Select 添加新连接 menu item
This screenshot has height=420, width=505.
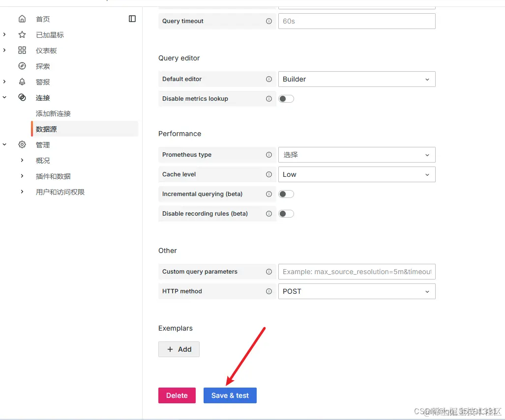53,113
